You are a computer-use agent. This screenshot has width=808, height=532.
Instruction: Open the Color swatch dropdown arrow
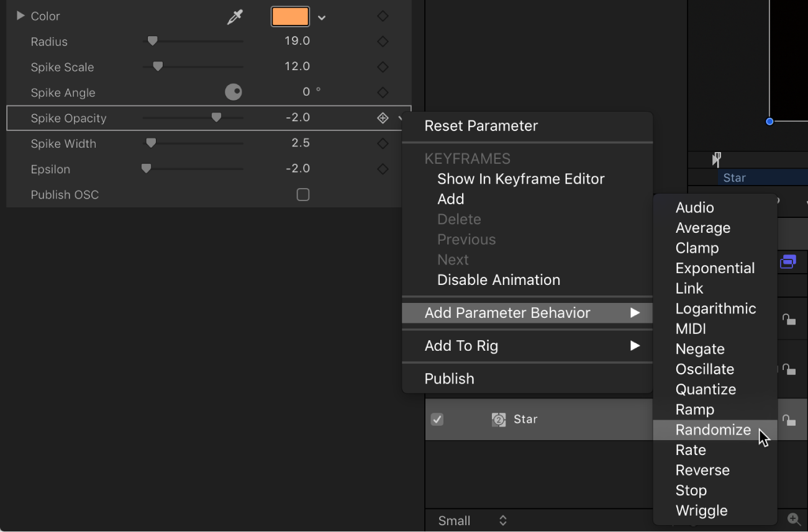pyautogui.click(x=321, y=17)
